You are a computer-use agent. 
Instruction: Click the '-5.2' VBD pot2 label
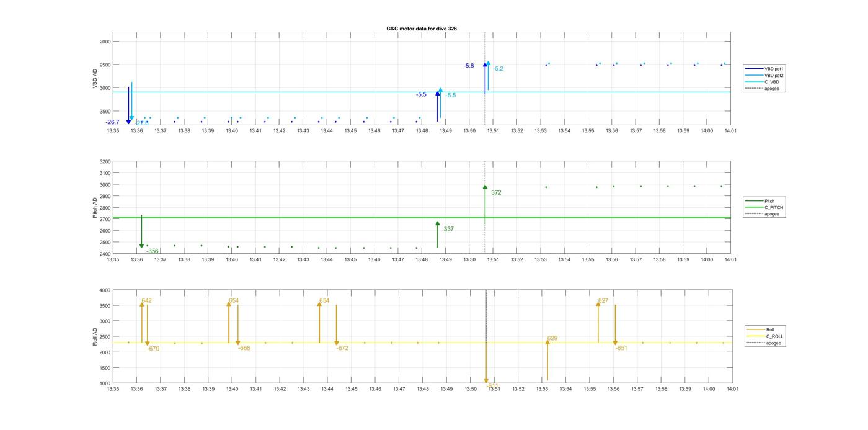tap(498, 69)
